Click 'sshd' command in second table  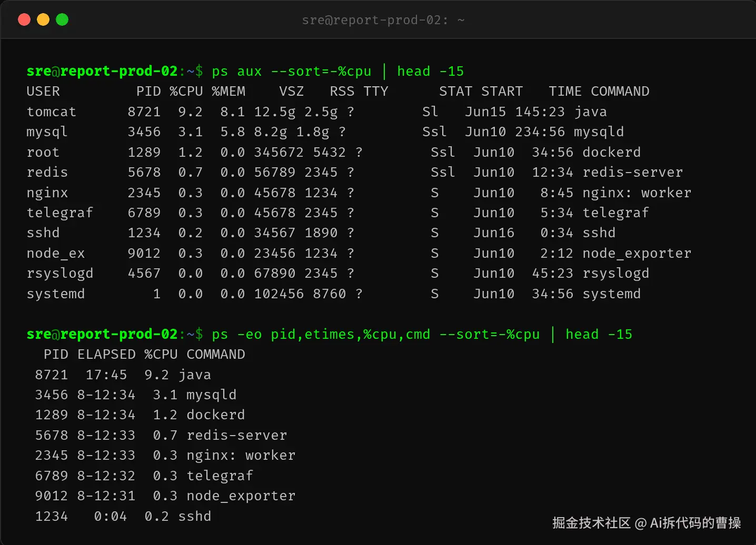pos(195,516)
